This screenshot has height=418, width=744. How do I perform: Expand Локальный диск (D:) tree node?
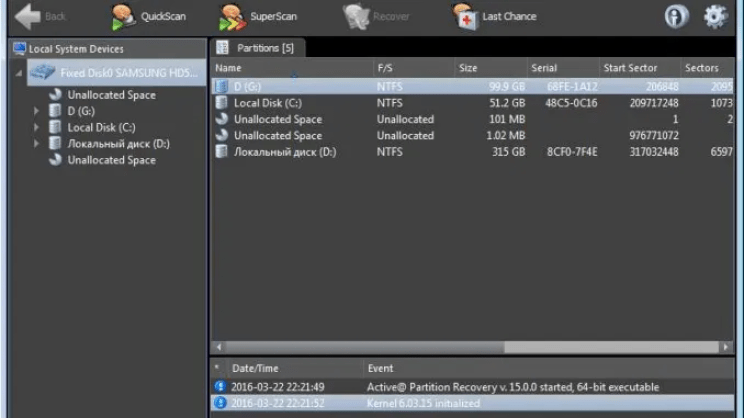[x=37, y=143]
